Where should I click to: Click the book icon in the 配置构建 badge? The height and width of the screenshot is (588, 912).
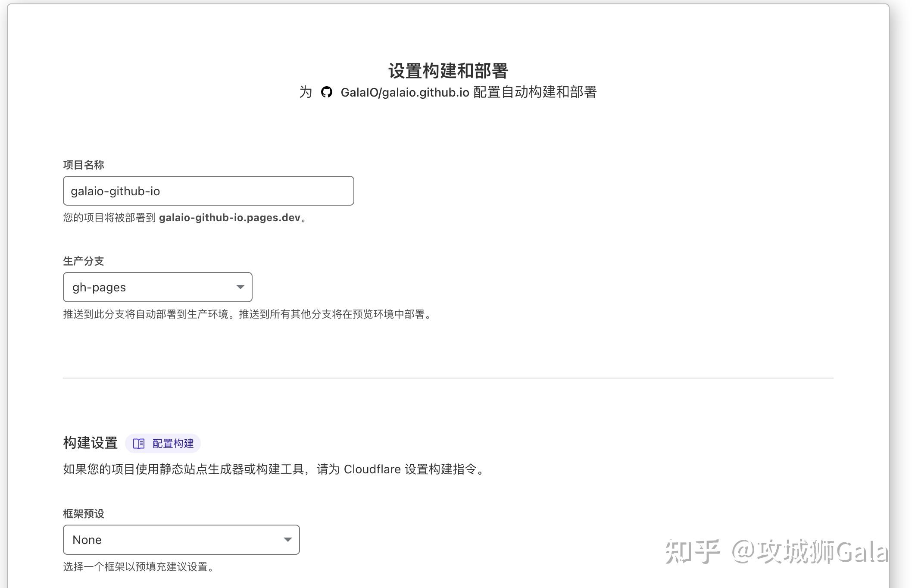point(138,443)
